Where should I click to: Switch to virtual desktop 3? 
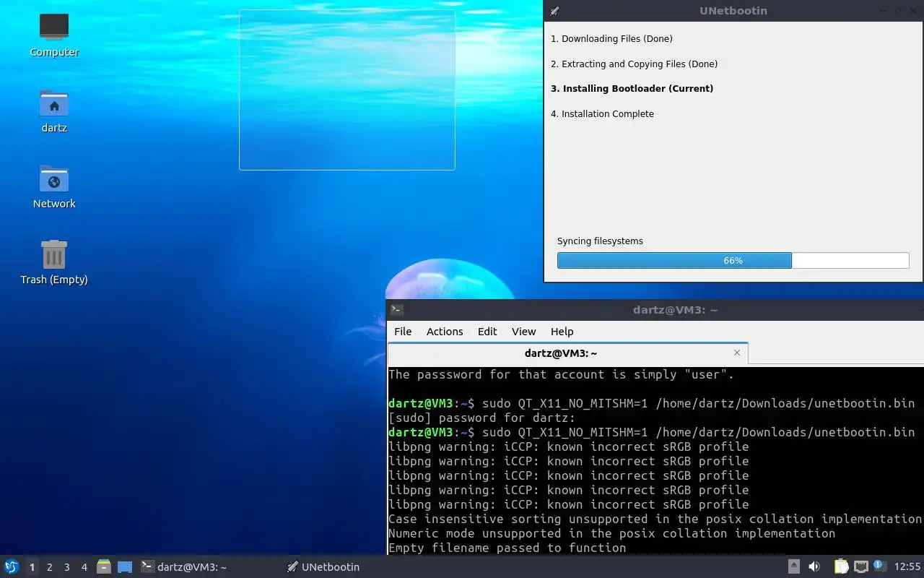pos(67,567)
